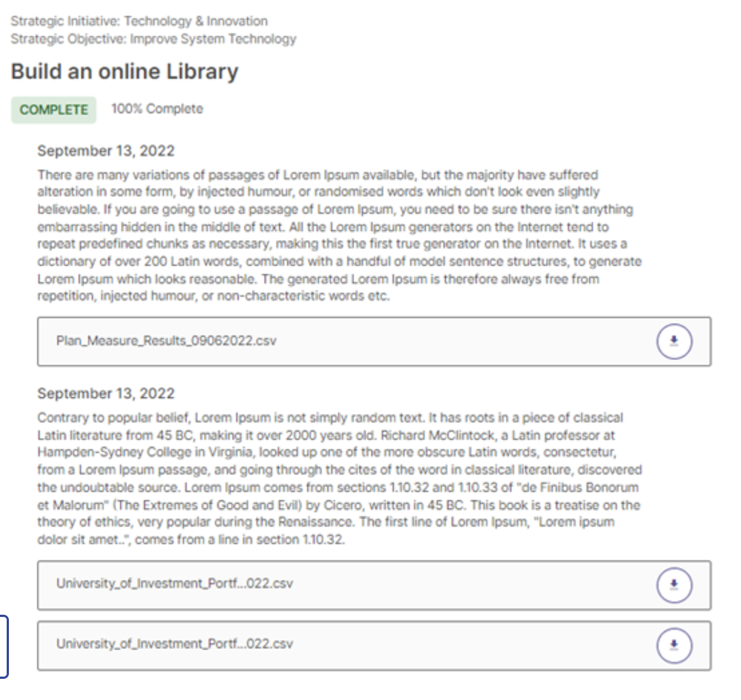Click the paragraph starting 'Contrary to popular belief'
This screenshot has width=741, height=700.
[339, 479]
